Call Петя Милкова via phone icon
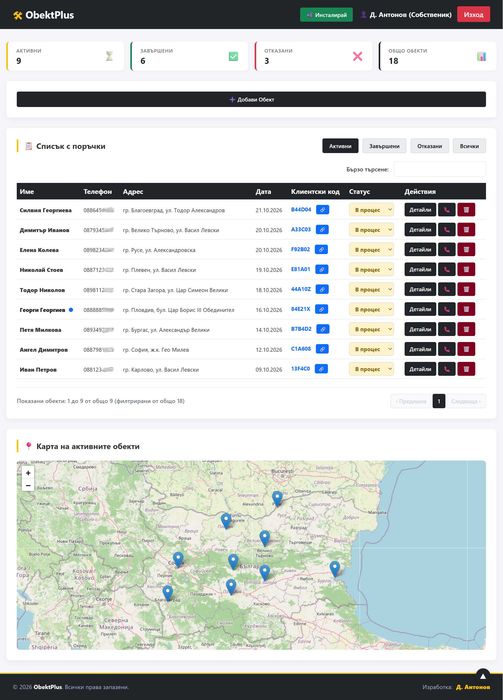 pyautogui.click(x=447, y=329)
